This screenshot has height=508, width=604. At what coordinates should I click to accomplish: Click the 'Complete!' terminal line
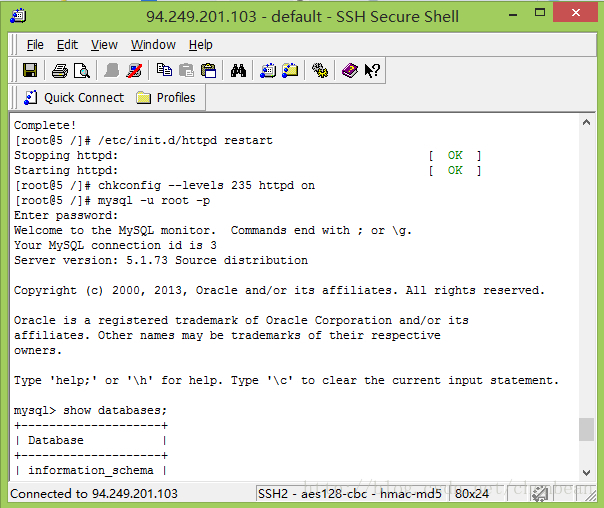pyautogui.click(x=45, y=126)
